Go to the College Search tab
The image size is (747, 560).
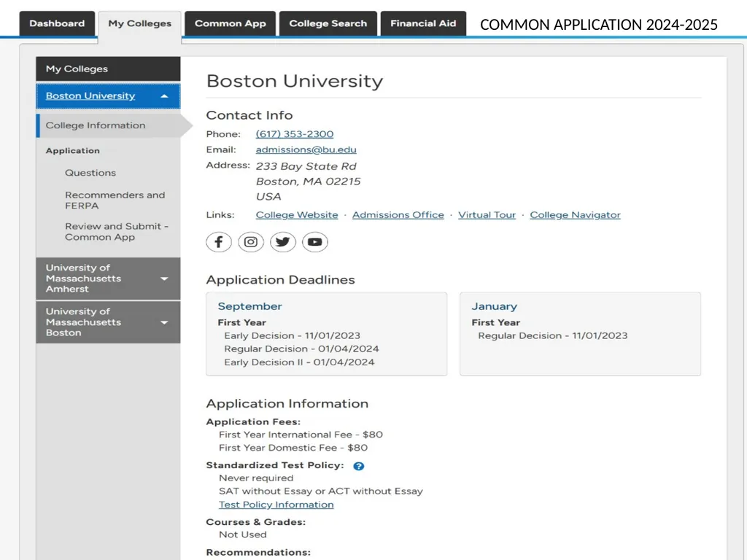click(x=328, y=23)
